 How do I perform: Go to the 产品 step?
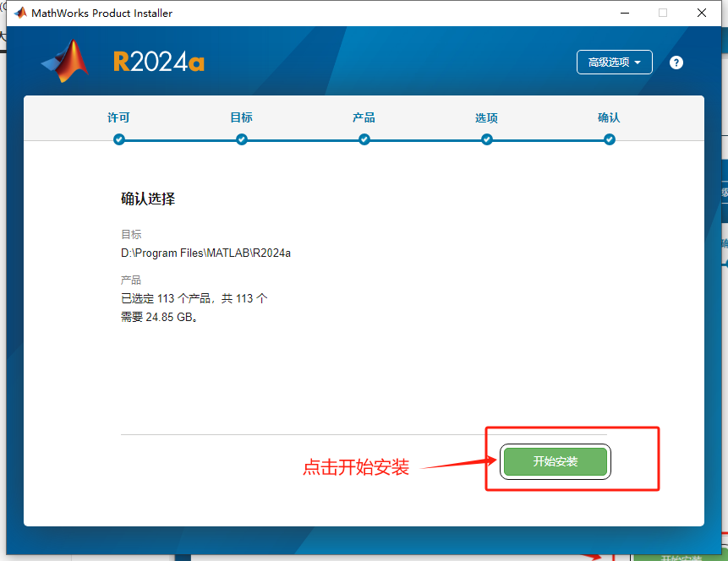[x=364, y=117]
